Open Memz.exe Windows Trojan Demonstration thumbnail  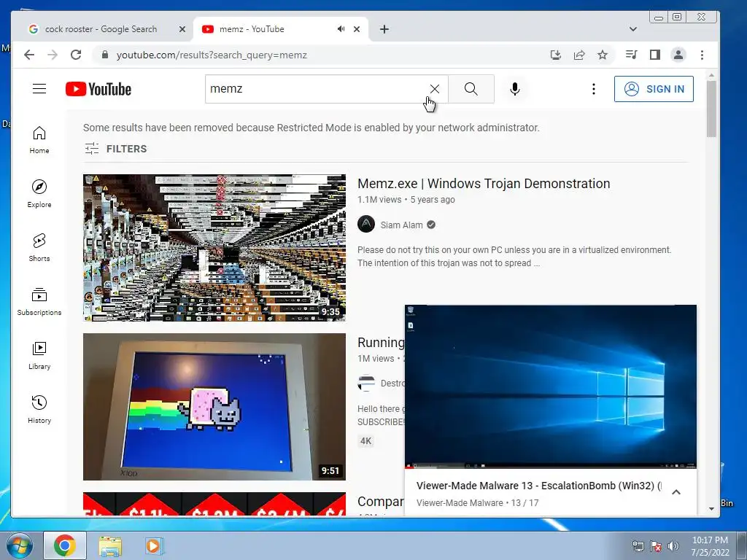[214, 248]
